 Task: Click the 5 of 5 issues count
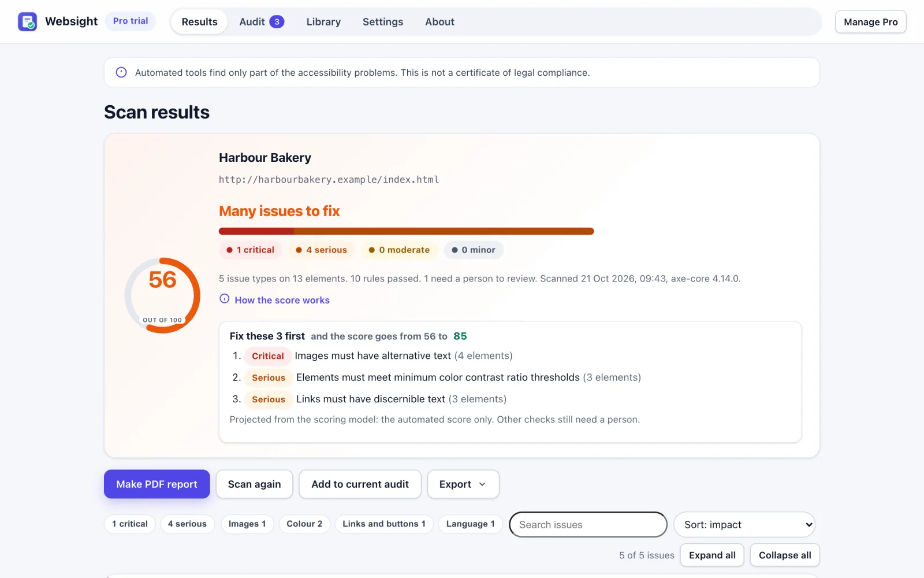click(x=646, y=555)
